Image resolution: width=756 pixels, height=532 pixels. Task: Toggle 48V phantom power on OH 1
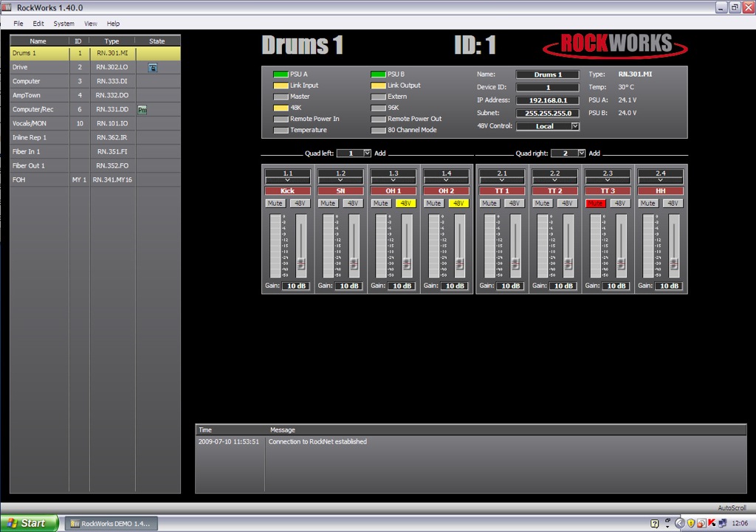pos(406,204)
